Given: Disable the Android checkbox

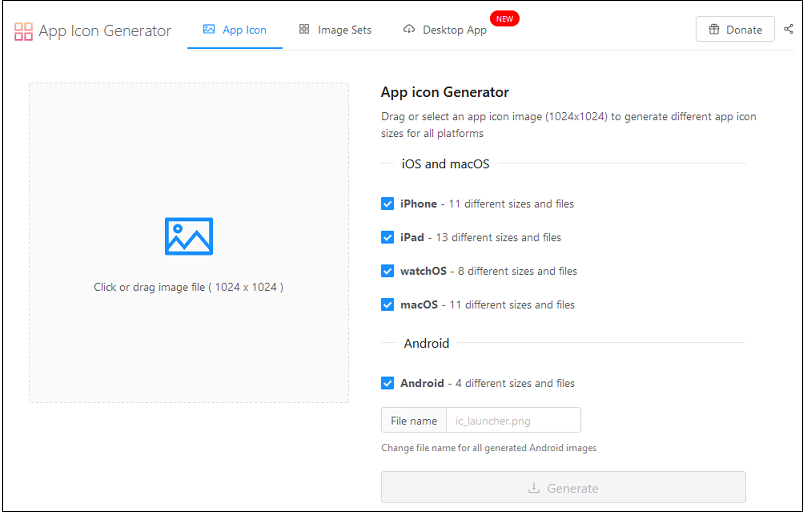Looking at the screenshot, I should click(x=387, y=383).
